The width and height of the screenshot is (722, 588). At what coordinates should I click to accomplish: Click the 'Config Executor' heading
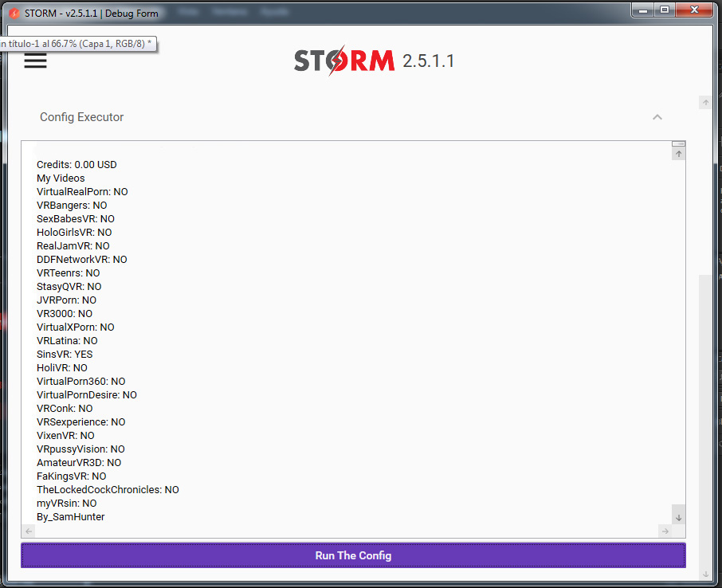[x=81, y=117]
